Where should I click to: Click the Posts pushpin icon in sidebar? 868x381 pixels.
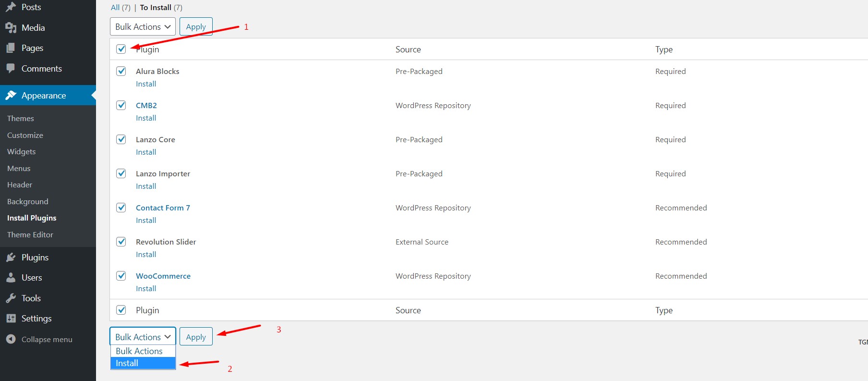tap(11, 7)
